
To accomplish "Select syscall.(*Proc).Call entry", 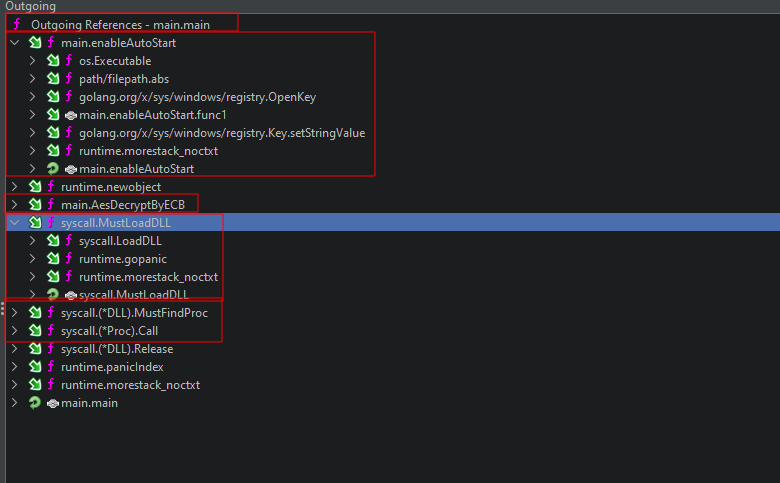I will tap(109, 330).
